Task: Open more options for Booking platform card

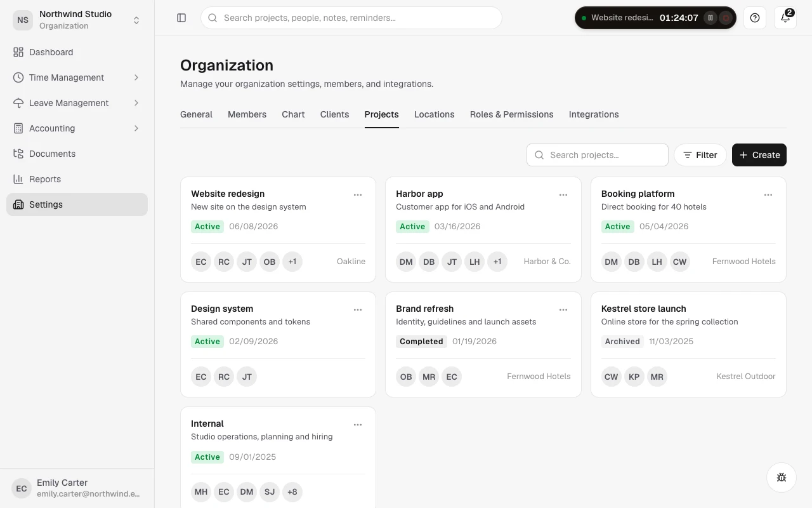Action: click(x=768, y=195)
